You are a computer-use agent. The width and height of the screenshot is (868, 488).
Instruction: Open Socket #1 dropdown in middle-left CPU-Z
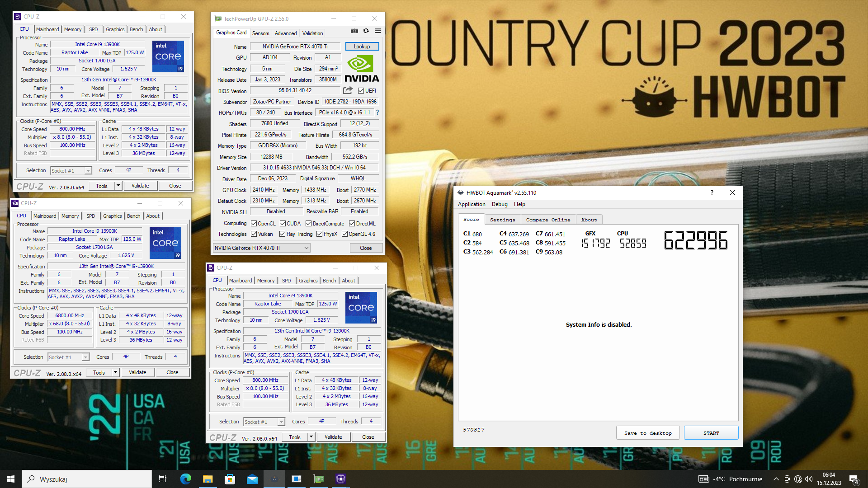(x=69, y=357)
